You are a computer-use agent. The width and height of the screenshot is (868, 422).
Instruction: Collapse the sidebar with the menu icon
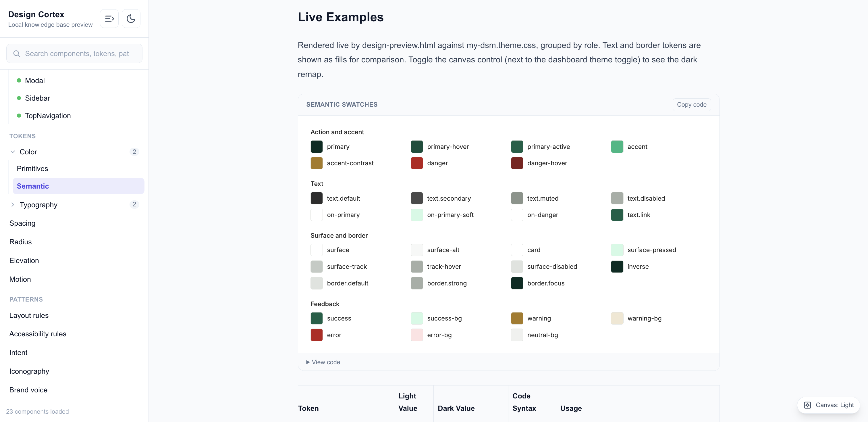(x=109, y=19)
